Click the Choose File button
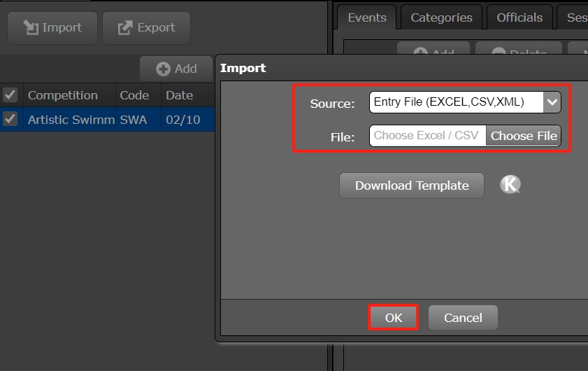This screenshot has height=371, width=588. tap(524, 136)
